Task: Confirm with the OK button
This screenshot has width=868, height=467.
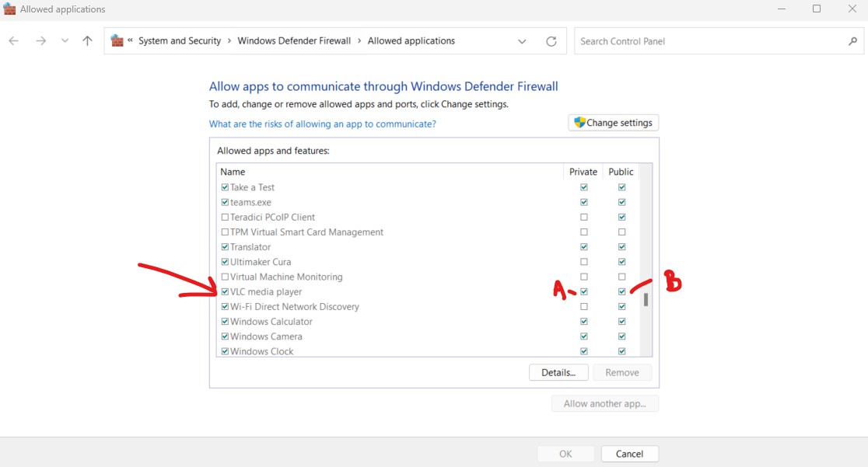Action: click(565, 454)
